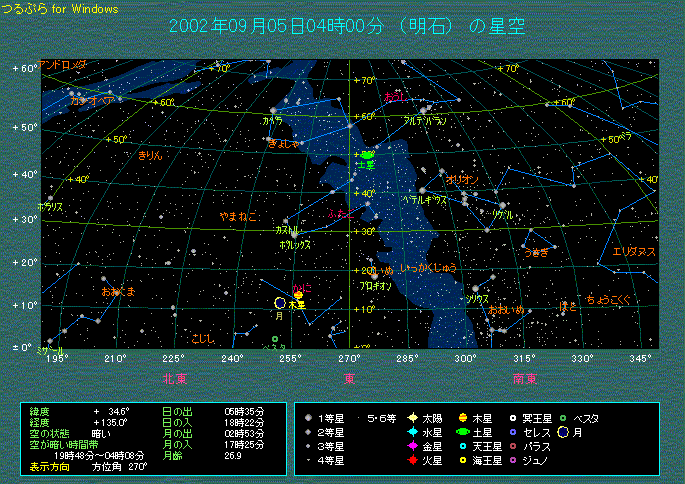Click the Orion (オリオン) constellation label
The image size is (685, 484).
[462, 179]
